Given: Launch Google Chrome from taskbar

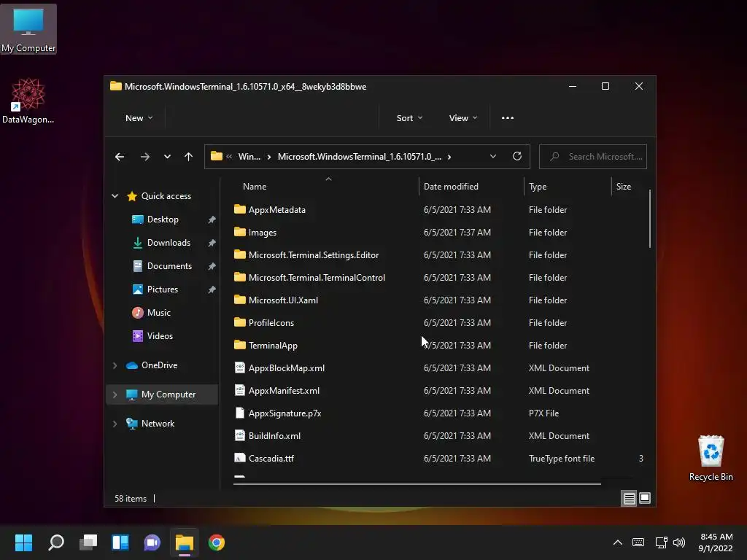Looking at the screenshot, I should point(216,542).
